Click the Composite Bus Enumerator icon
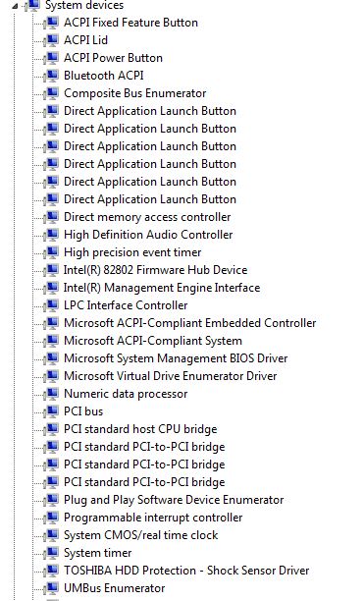The height and width of the screenshot is (601, 364). click(51, 93)
